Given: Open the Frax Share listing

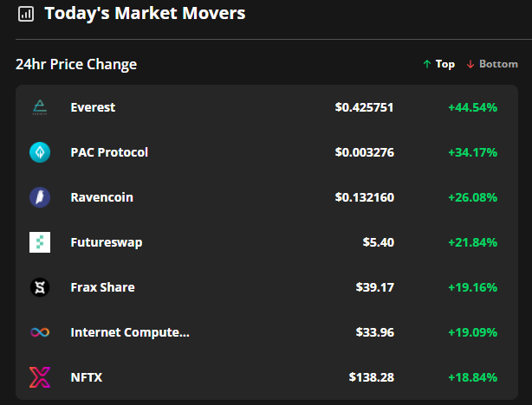Looking at the screenshot, I should click(x=102, y=287).
